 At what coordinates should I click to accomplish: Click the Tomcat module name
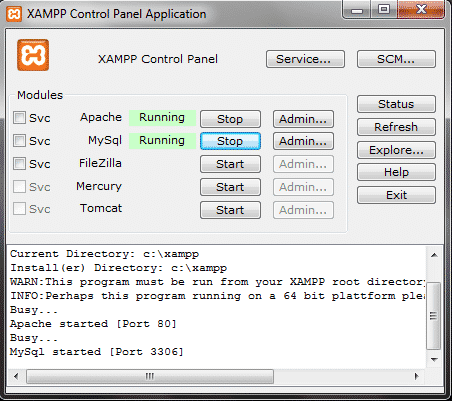[101, 208]
